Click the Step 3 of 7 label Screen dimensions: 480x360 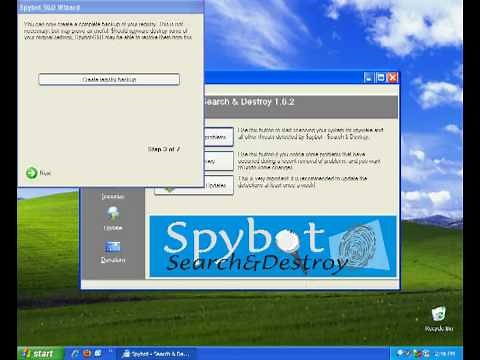(x=164, y=149)
